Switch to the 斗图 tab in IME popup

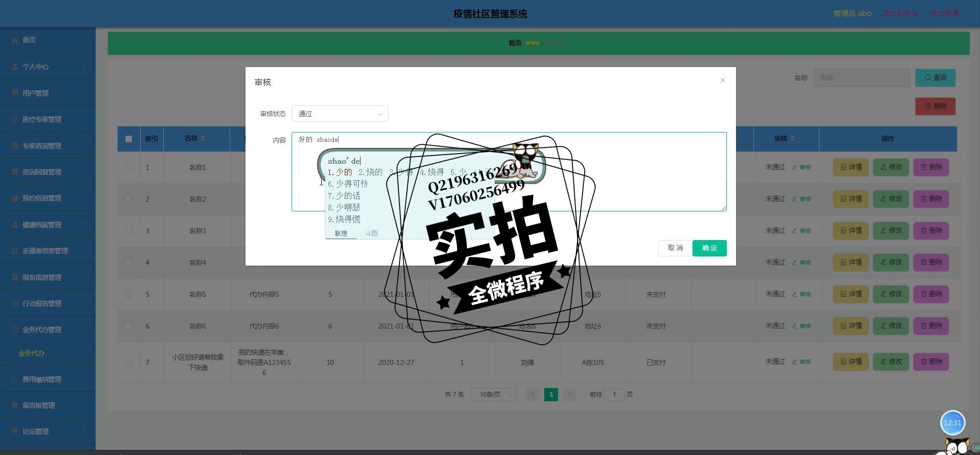click(372, 233)
